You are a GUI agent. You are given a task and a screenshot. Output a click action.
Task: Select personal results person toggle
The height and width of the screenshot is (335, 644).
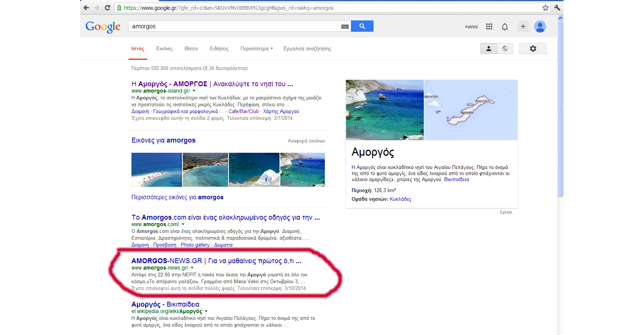(489, 48)
